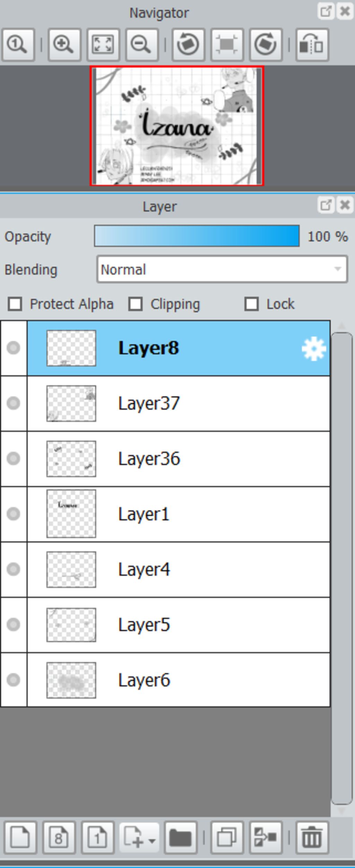Zoom out using Navigator magnifier minus
This screenshot has height=868, width=355.
142,45
